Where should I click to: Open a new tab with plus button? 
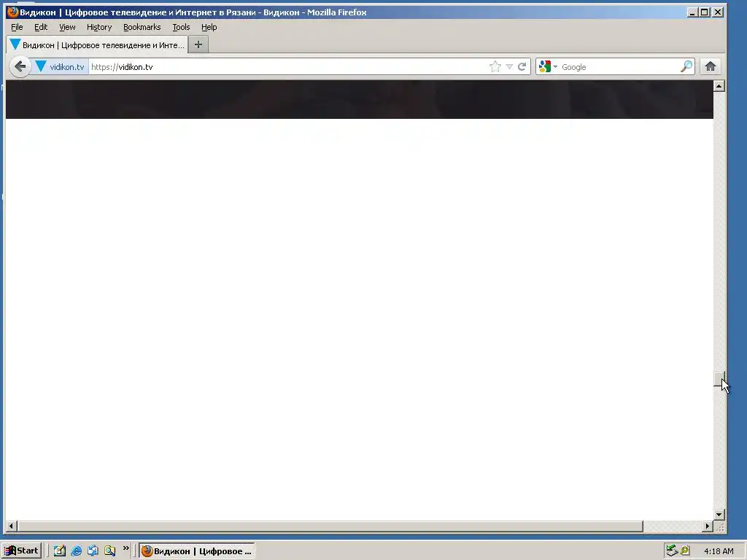(x=198, y=44)
